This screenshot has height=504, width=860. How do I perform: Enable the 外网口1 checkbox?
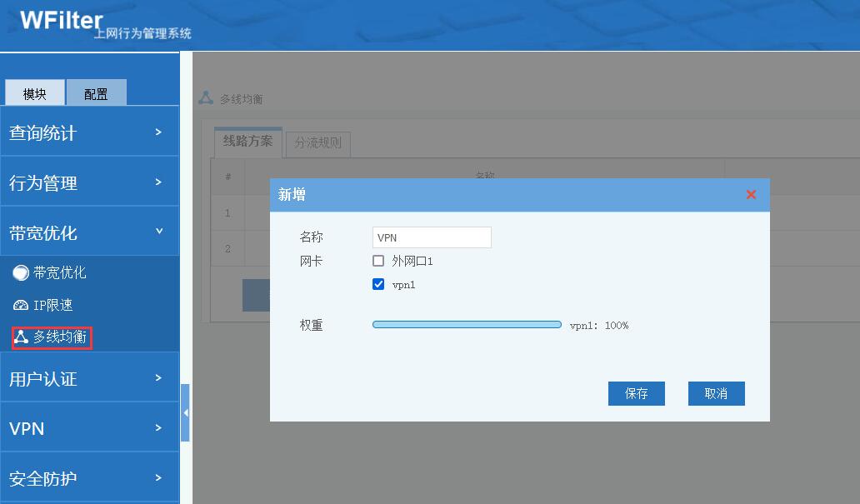[378, 262]
